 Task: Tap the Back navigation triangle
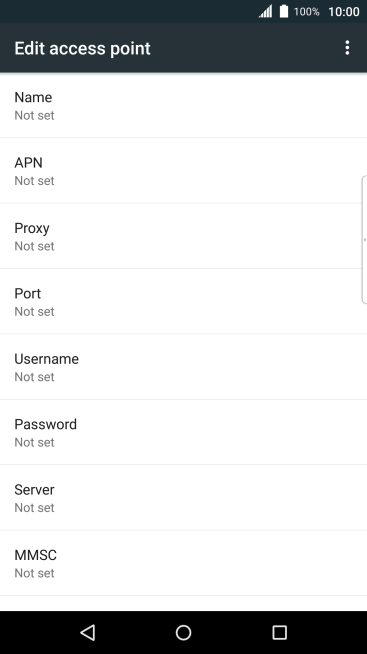point(88,632)
